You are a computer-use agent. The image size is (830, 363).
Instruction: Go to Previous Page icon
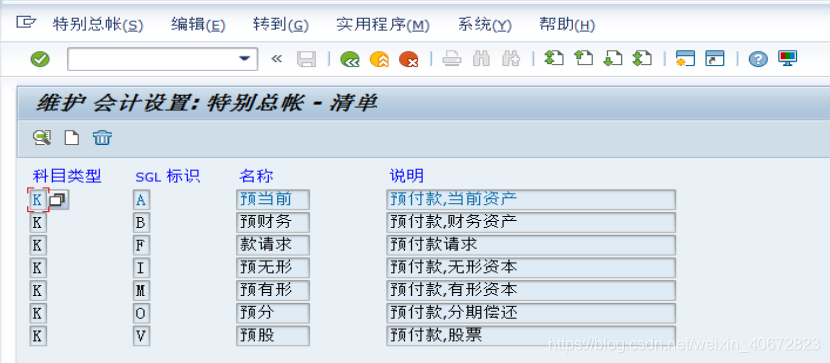[583, 58]
